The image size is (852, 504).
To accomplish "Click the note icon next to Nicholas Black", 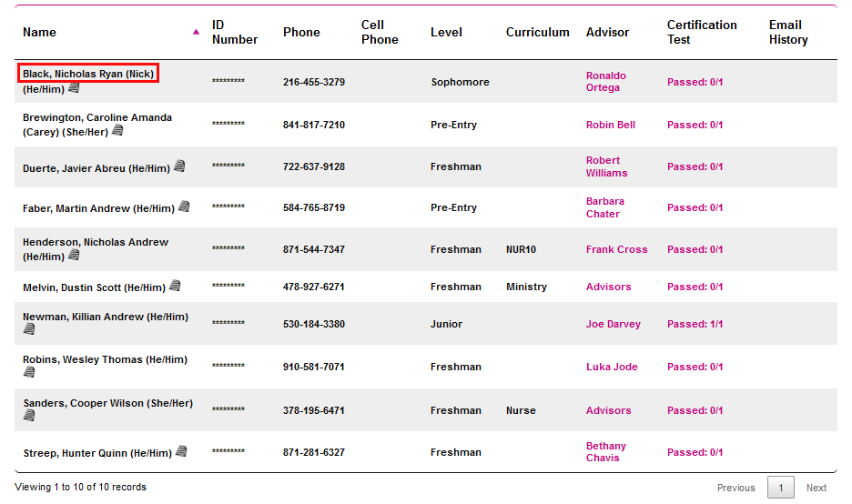I will (x=74, y=88).
